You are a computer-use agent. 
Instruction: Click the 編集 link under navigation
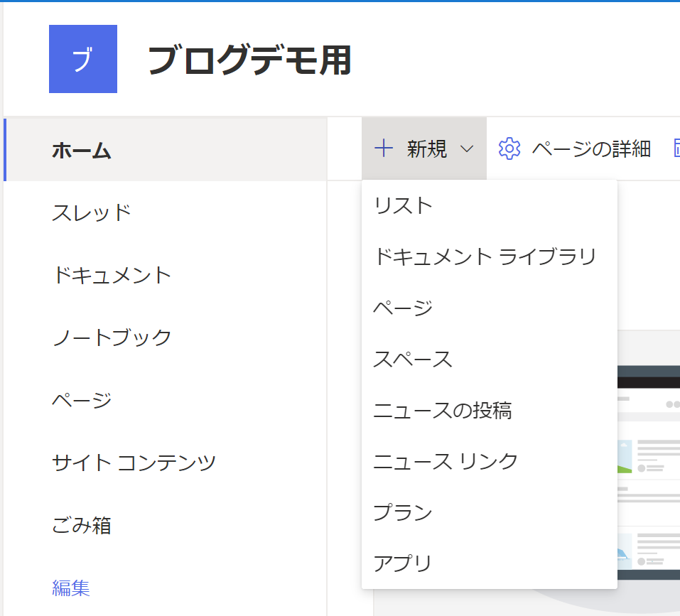(x=70, y=588)
